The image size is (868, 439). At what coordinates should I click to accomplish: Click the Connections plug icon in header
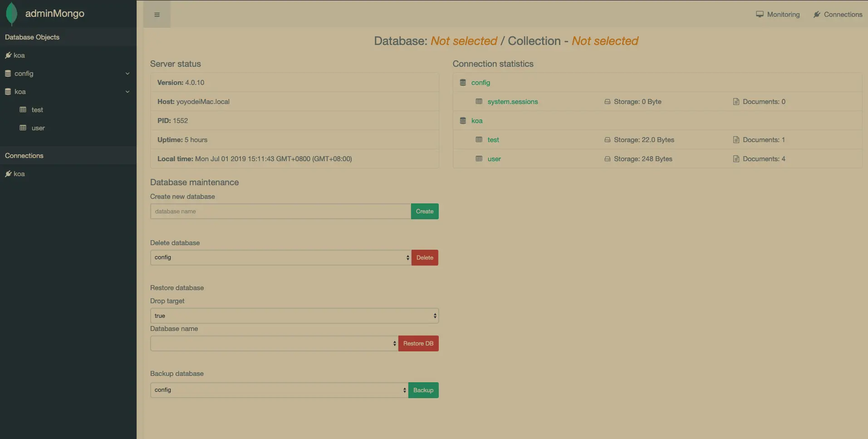pos(817,15)
